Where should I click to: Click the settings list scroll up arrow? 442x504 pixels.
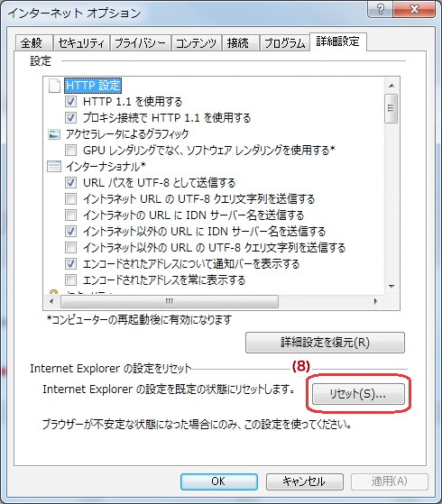tap(391, 86)
